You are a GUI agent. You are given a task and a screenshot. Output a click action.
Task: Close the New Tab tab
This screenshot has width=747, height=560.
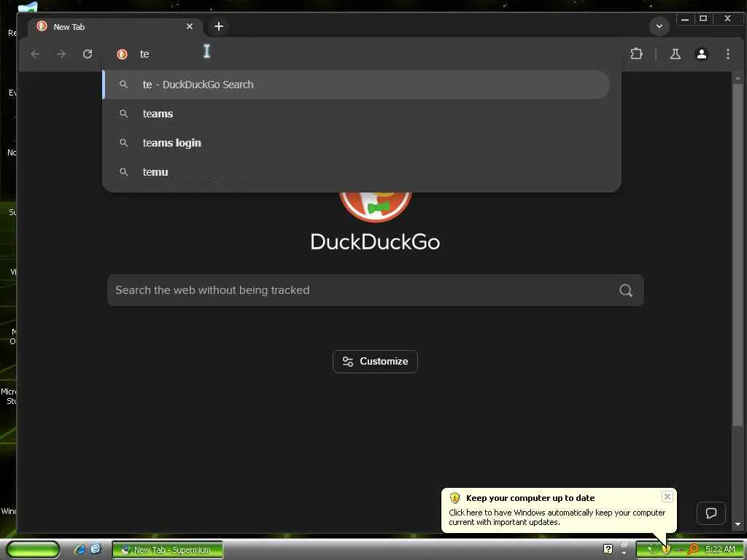coord(190,26)
